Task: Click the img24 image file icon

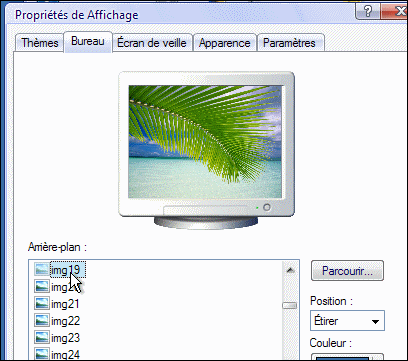Action: (42, 354)
